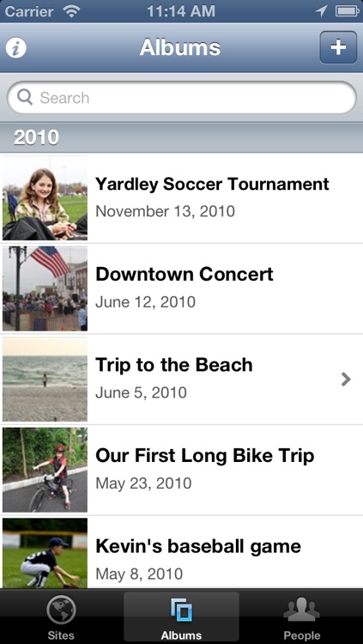
Task: Tap the battery indicator icon
Action: click(347, 11)
